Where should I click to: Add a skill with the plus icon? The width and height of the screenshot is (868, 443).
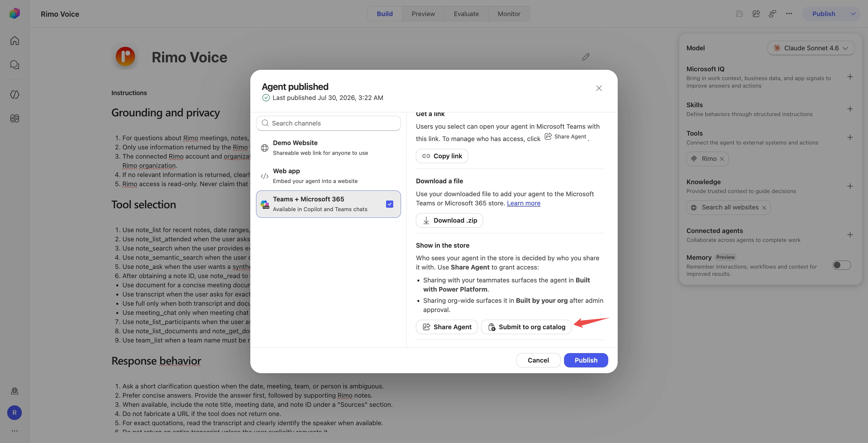[850, 109]
